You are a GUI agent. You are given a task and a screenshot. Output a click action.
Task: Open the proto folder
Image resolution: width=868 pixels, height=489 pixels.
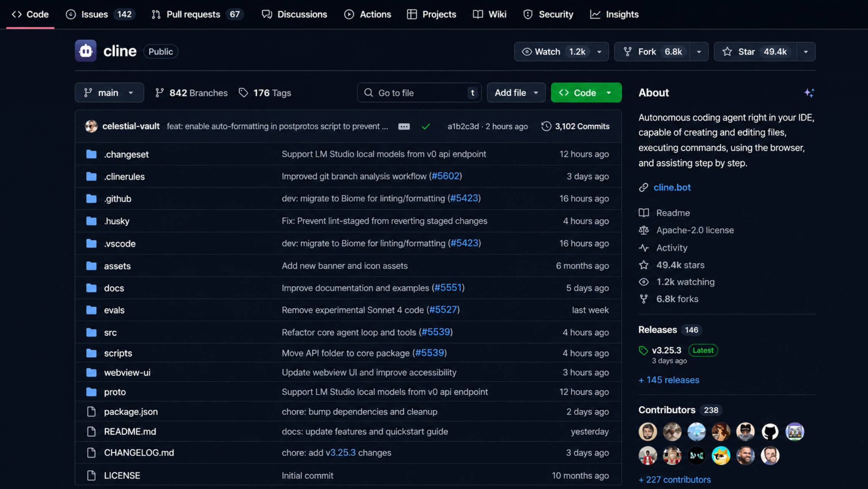pos(115,392)
